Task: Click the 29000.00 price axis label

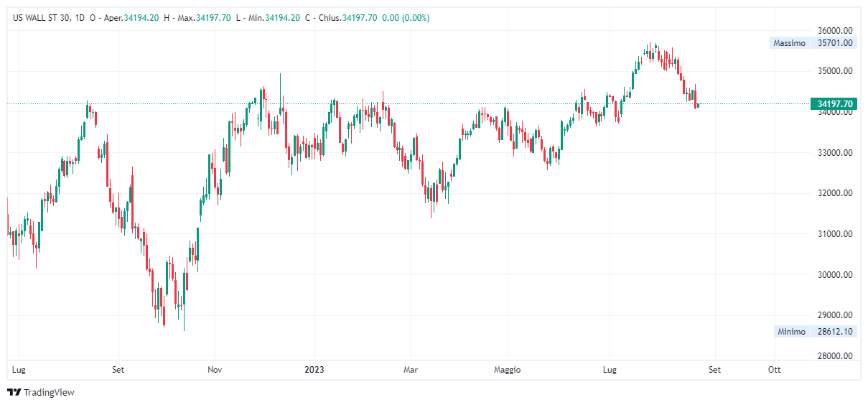Action: 835,315
